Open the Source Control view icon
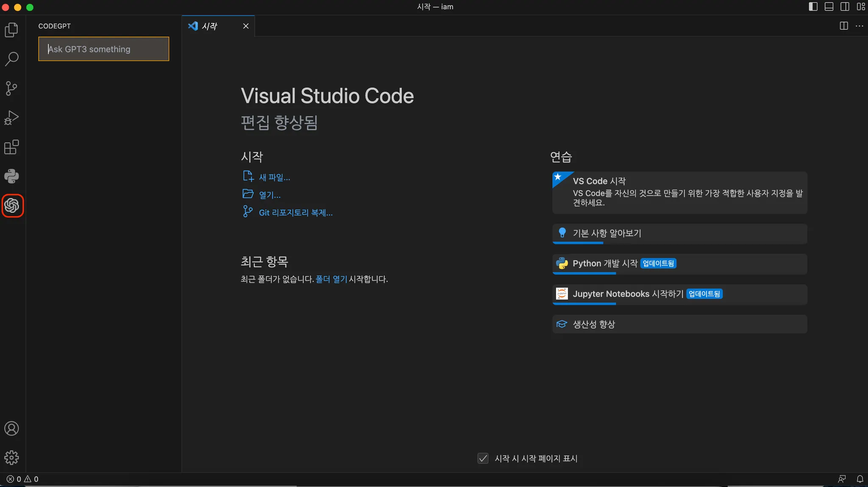This screenshot has width=868, height=487. click(x=11, y=88)
